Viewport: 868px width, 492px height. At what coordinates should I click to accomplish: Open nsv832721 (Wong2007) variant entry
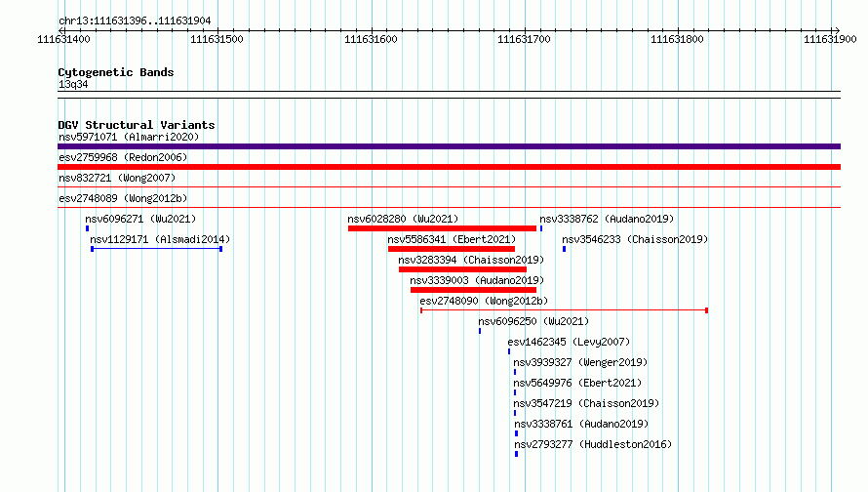(x=117, y=178)
